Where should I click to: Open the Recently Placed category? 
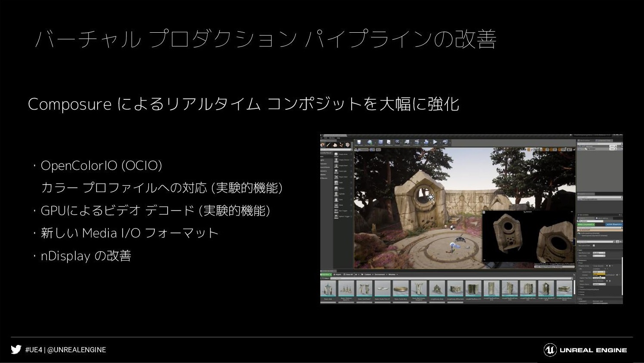326,153
